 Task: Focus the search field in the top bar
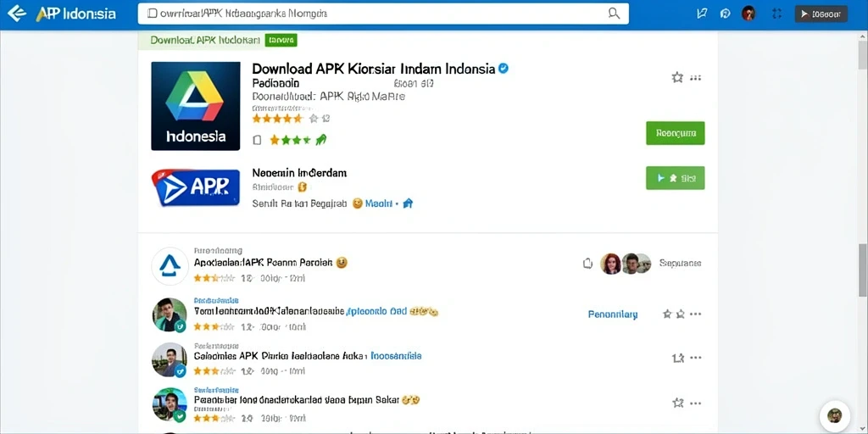[x=382, y=14]
